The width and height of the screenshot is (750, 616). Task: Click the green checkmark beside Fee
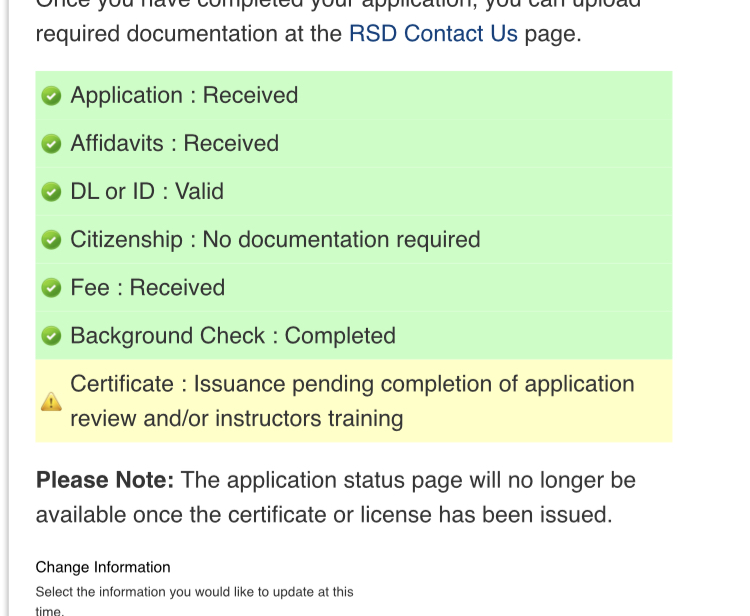click(x=51, y=288)
